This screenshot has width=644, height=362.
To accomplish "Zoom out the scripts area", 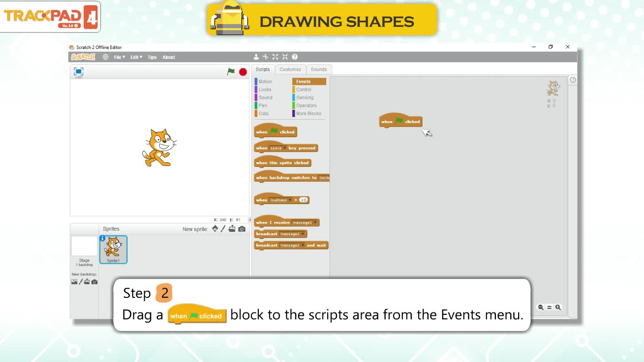I will tap(541, 307).
